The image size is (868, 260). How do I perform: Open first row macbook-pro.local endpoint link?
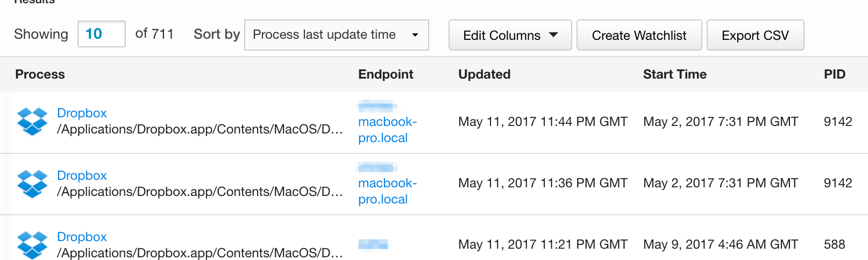pos(387,130)
